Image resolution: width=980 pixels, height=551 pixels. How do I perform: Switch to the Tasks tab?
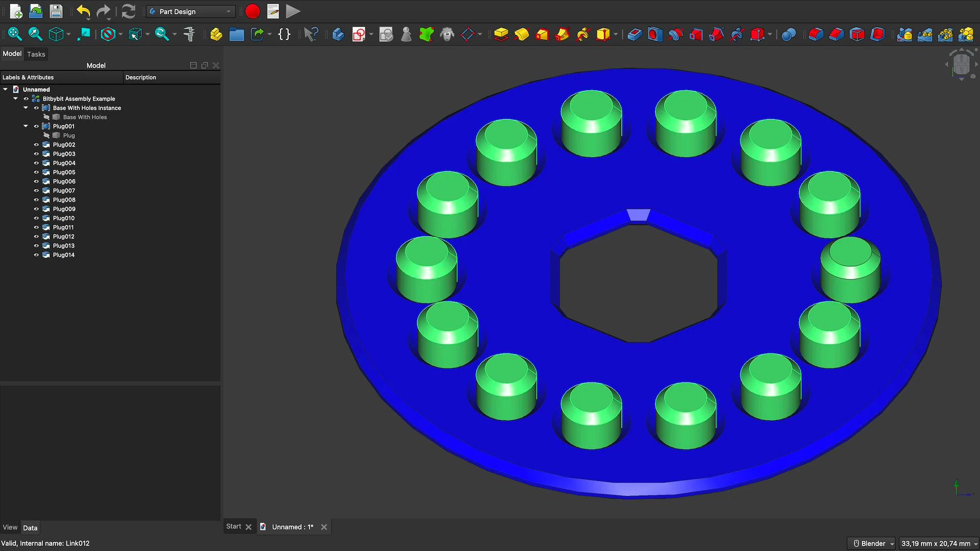tap(36, 54)
